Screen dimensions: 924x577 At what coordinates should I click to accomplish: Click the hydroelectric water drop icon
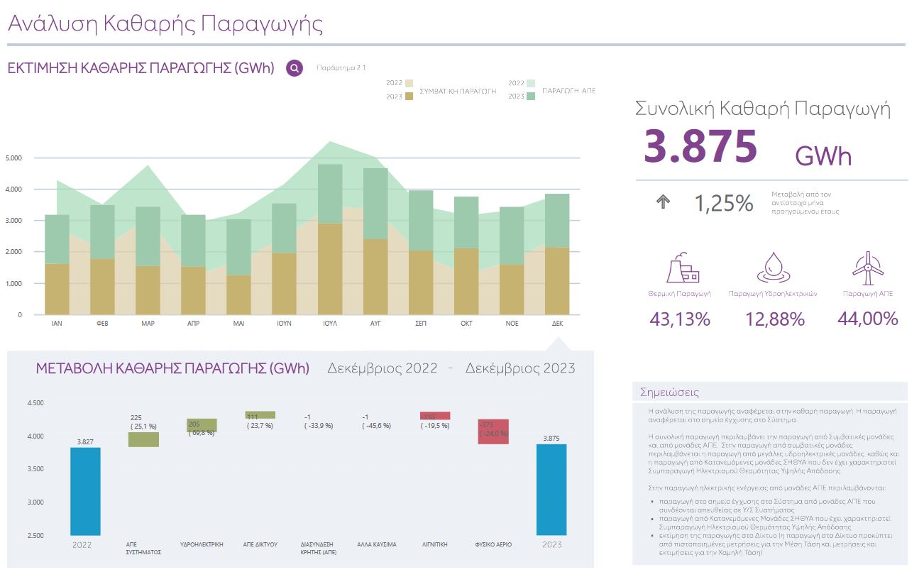point(774,268)
